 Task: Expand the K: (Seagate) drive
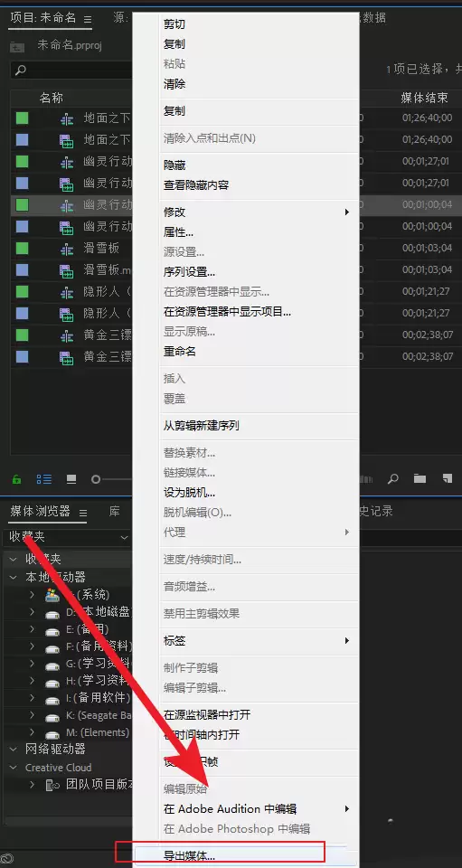coord(32,715)
